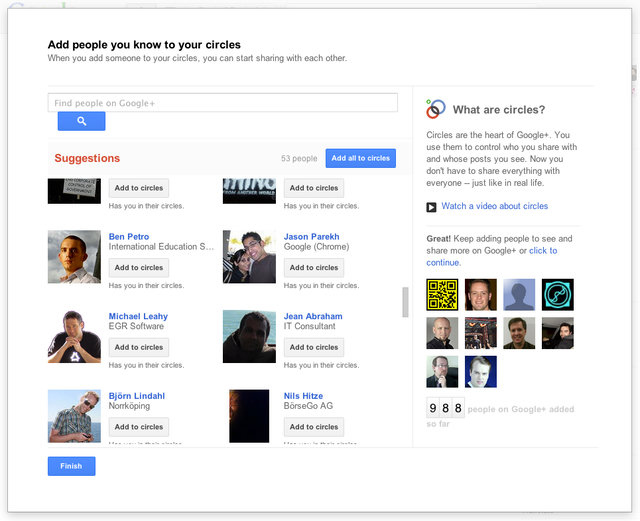Open Björn Lindahl's profile name link
The height and width of the screenshot is (521, 640).
coord(137,396)
